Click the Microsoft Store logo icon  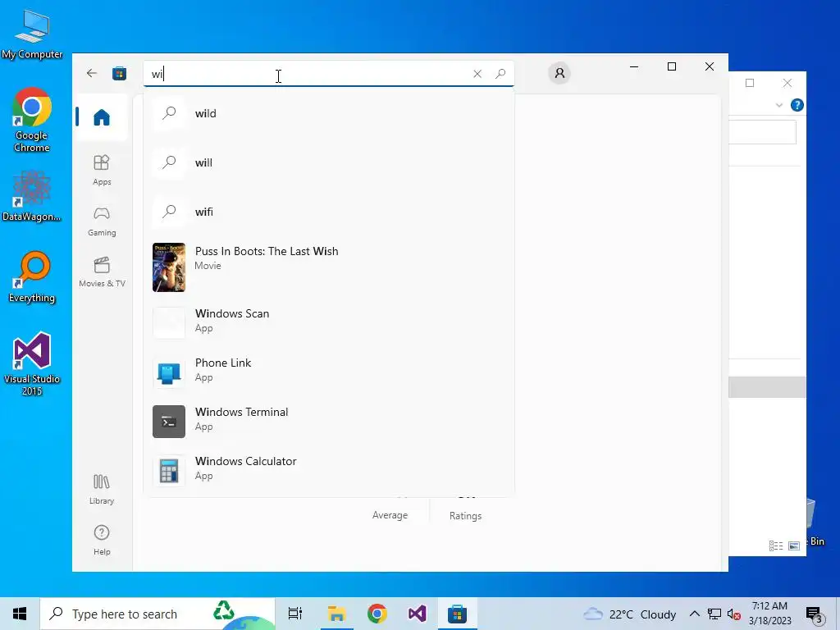120,73
